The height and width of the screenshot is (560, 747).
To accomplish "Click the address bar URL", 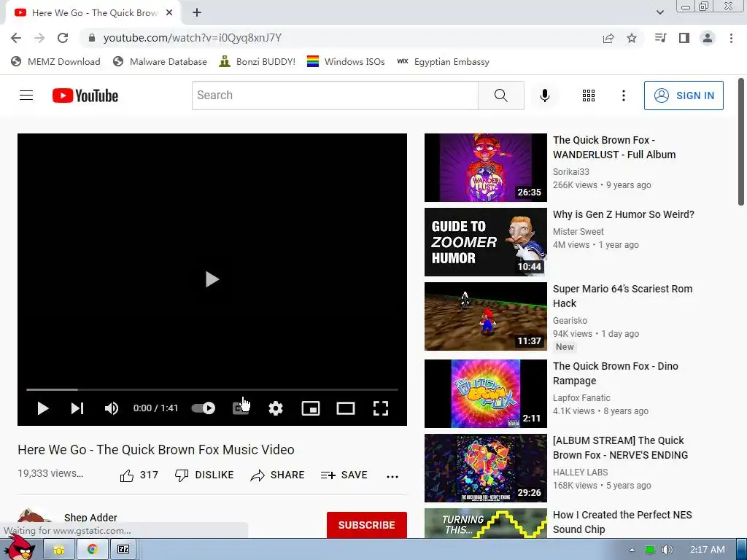I will (x=192, y=38).
